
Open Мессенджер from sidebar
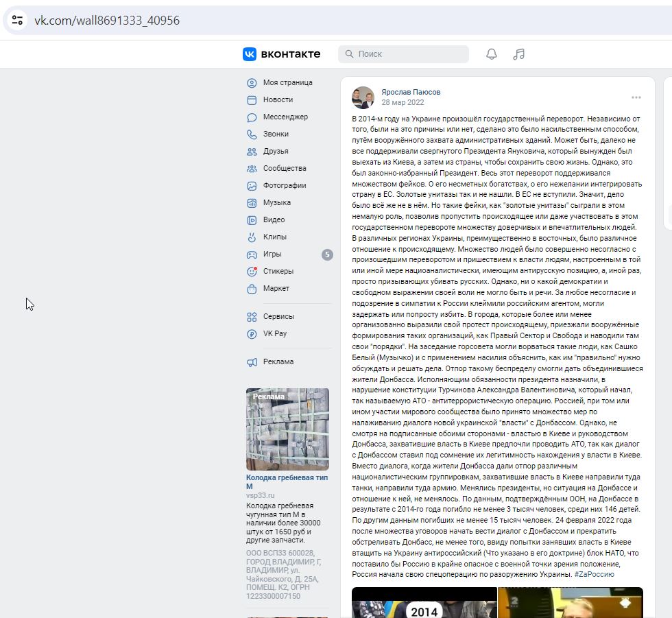[x=285, y=117]
